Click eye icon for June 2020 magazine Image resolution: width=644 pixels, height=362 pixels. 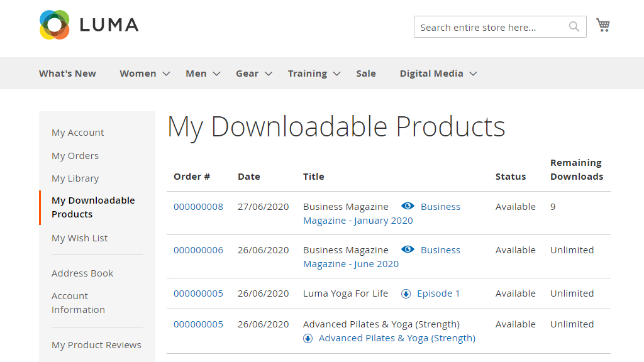408,250
